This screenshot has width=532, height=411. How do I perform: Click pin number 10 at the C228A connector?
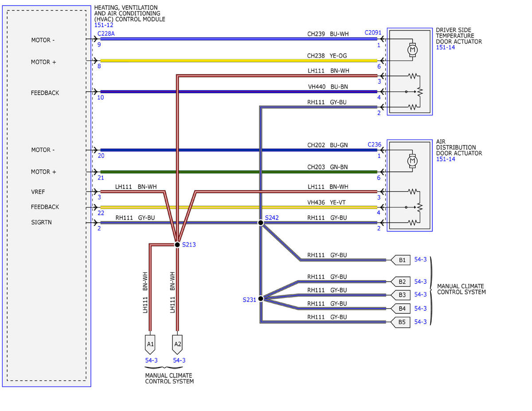tap(101, 98)
